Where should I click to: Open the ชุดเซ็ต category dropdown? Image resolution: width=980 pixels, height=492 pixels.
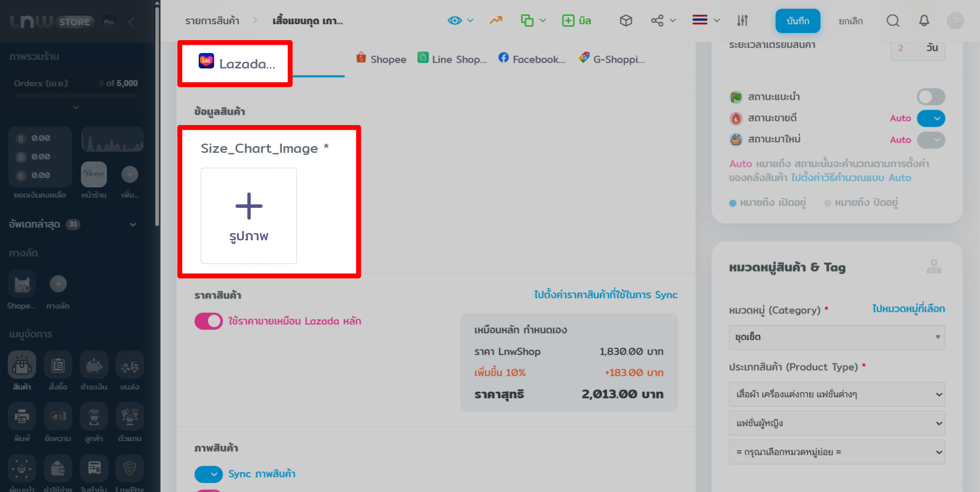(x=837, y=338)
